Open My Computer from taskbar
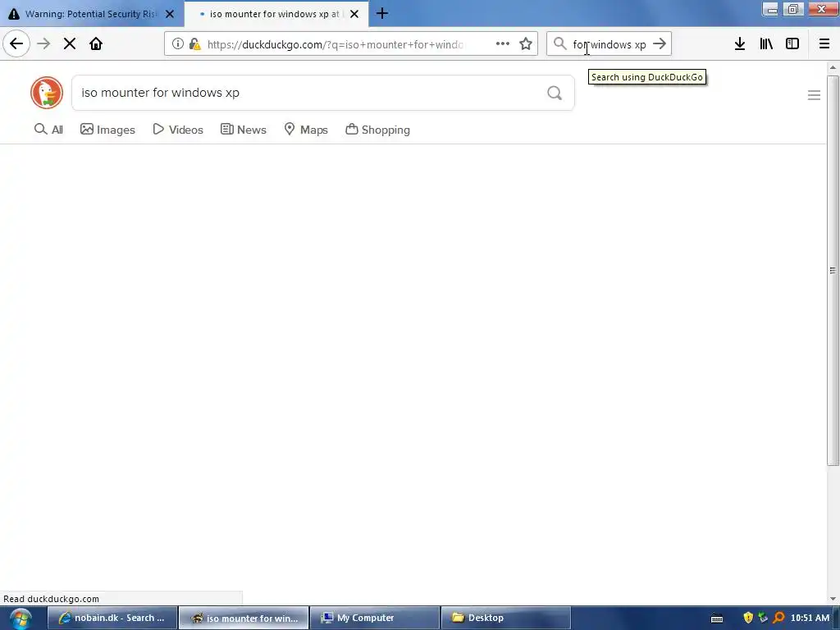 (x=375, y=618)
